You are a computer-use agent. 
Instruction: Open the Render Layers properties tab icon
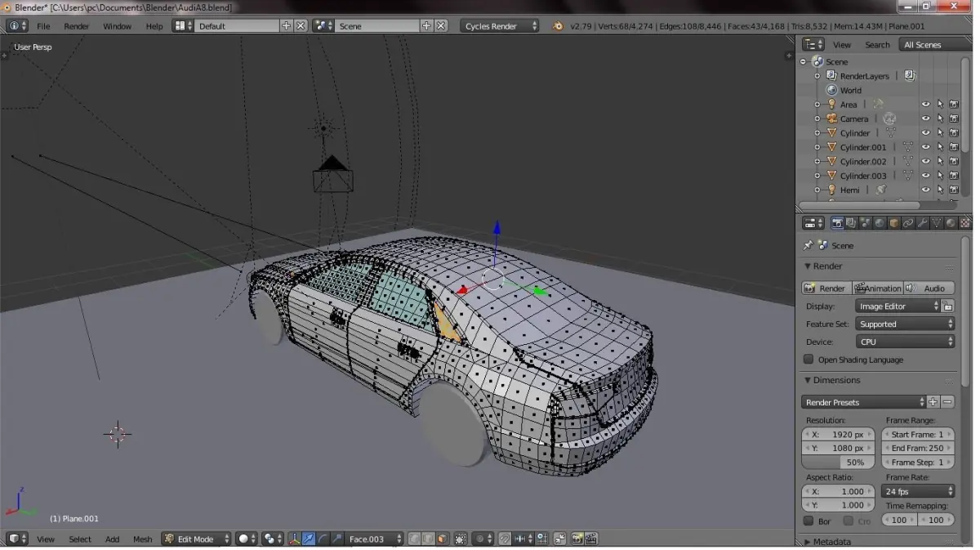[851, 223]
